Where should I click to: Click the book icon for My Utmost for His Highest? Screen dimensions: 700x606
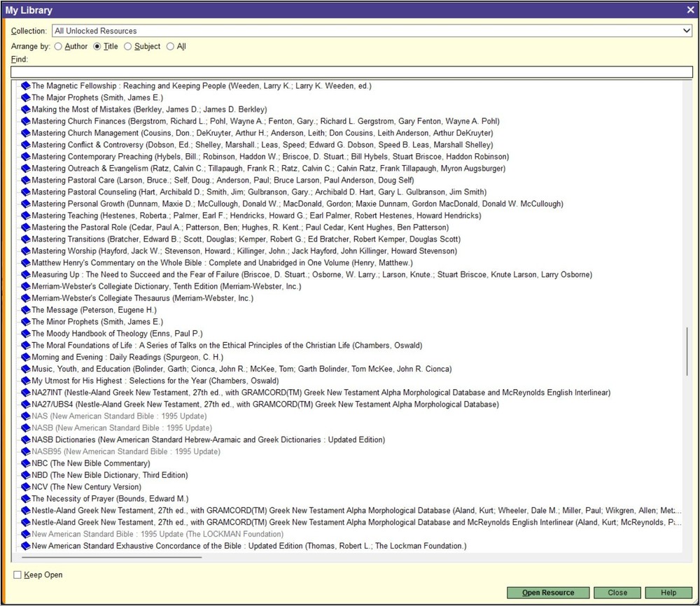click(x=25, y=381)
